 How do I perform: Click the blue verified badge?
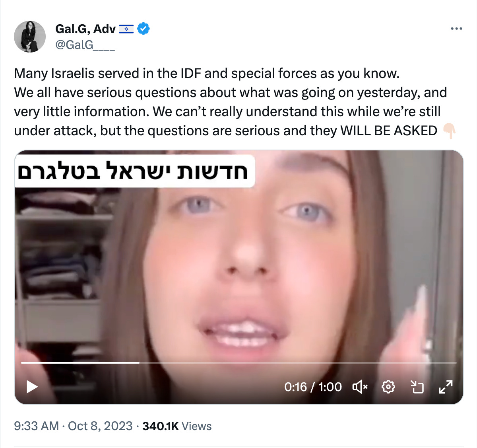coord(143,29)
